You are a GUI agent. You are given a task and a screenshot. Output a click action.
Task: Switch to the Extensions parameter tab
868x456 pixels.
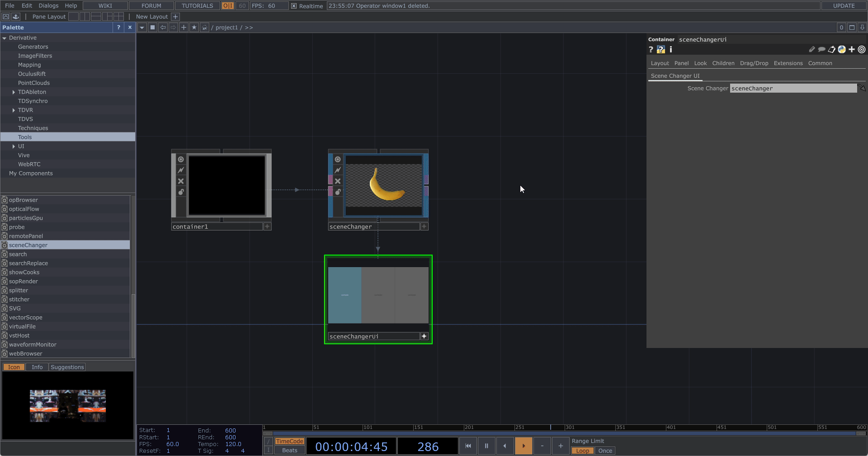pos(788,63)
